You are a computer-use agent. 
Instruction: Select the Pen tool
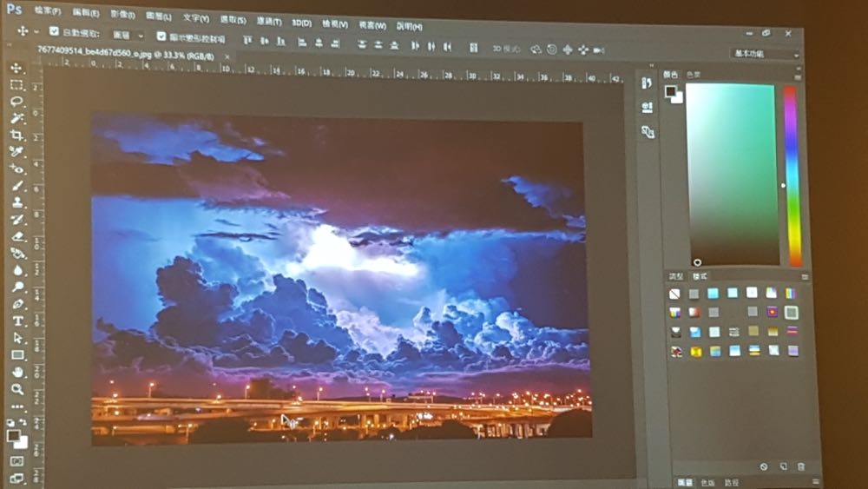tap(17, 304)
